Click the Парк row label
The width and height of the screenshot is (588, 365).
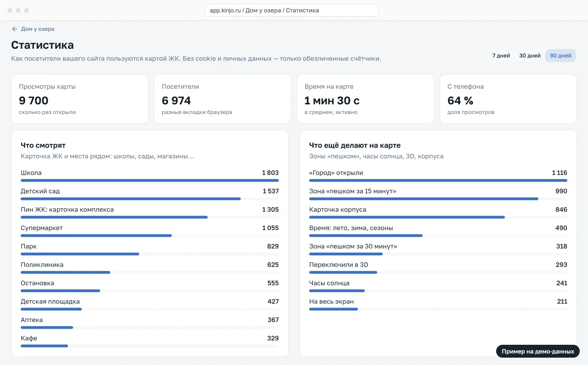tap(28, 246)
